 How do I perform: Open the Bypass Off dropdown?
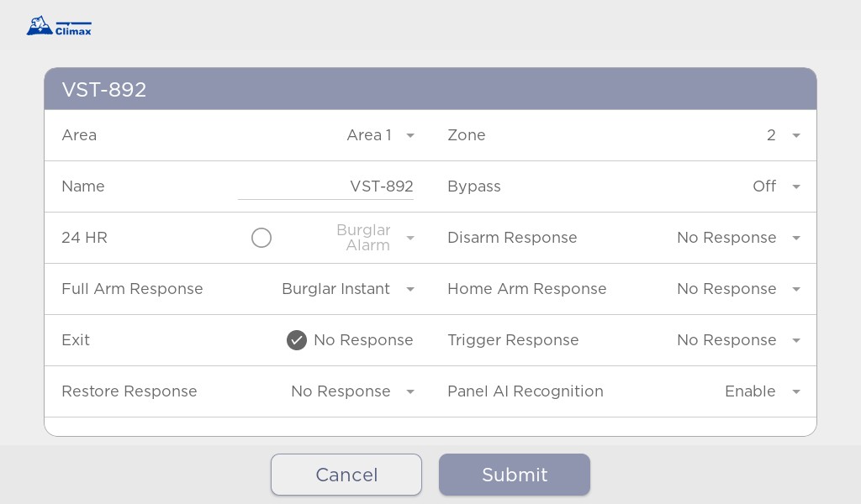pyautogui.click(x=776, y=186)
